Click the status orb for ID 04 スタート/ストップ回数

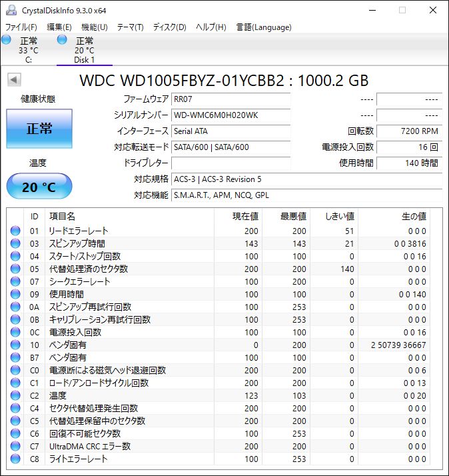click(15, 256)
